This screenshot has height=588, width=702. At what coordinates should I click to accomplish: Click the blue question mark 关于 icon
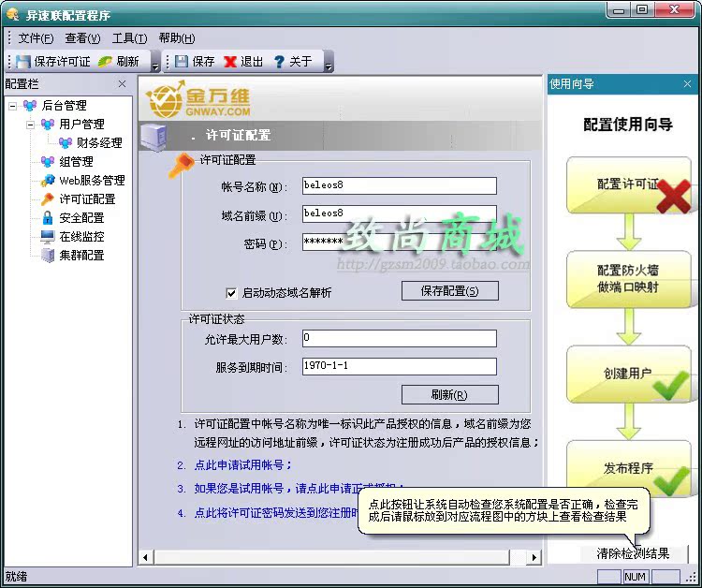click(279, 62)
